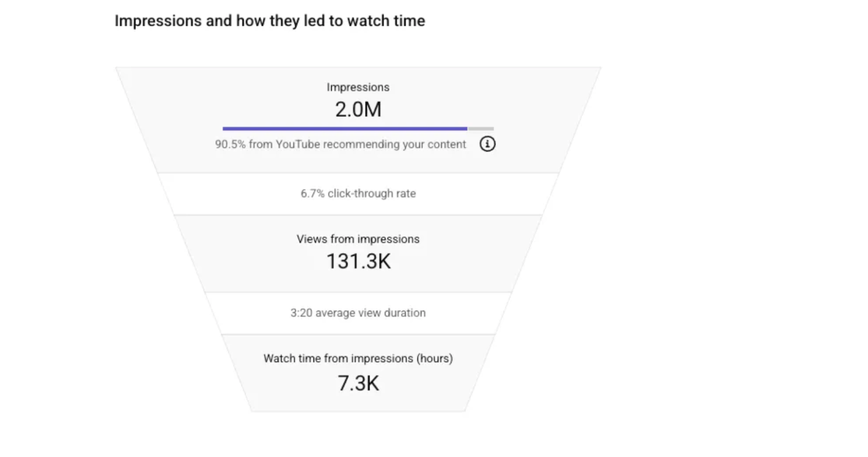Select Watch time from impressions (hours) label
Viewport: 868px width, 457px height.
point(358,358)
